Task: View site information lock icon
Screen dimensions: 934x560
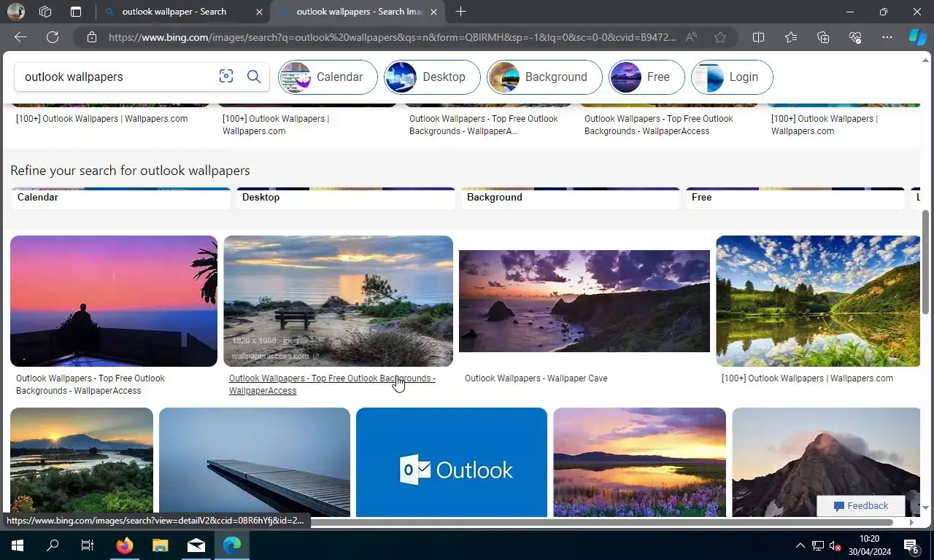Action: point(92,37)
